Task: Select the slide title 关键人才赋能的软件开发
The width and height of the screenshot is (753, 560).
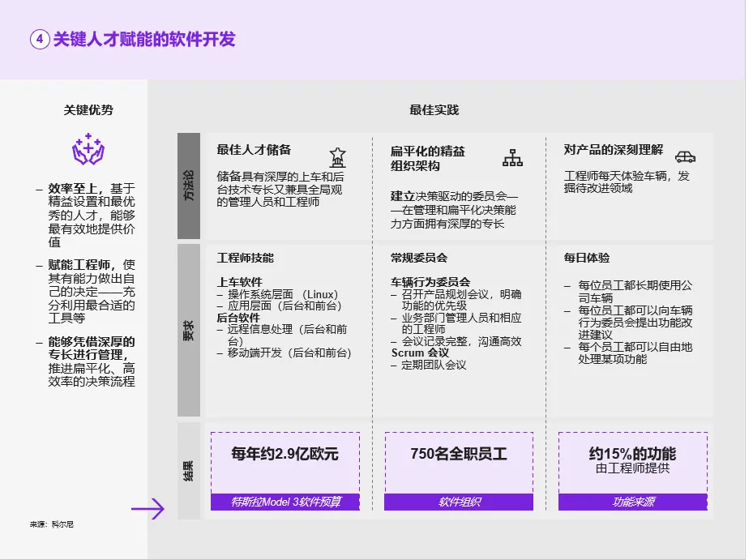Action: [x=144, y=40]
